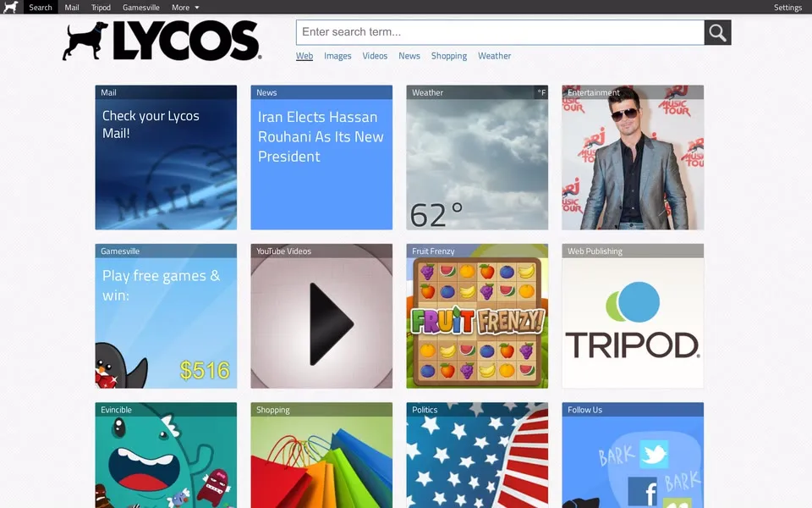This screenshot has width=812, height=508.
Task: Select the Weather search category
Action: pyautogui.click(x=494, y=56)
